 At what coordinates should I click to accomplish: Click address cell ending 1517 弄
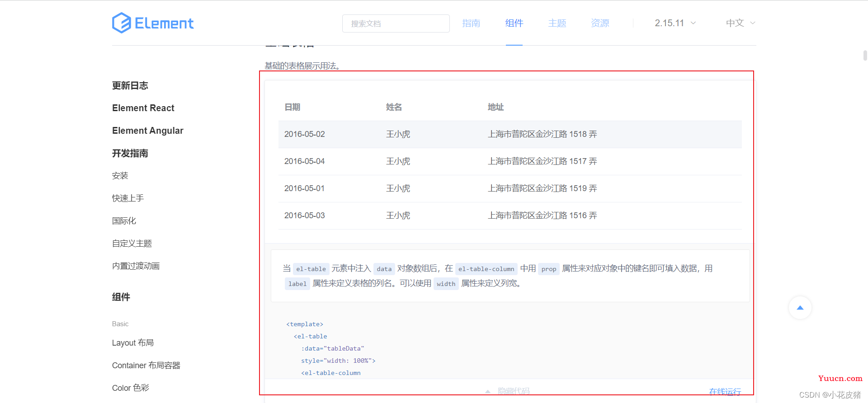pyautogui.click(x=542, y=161)
